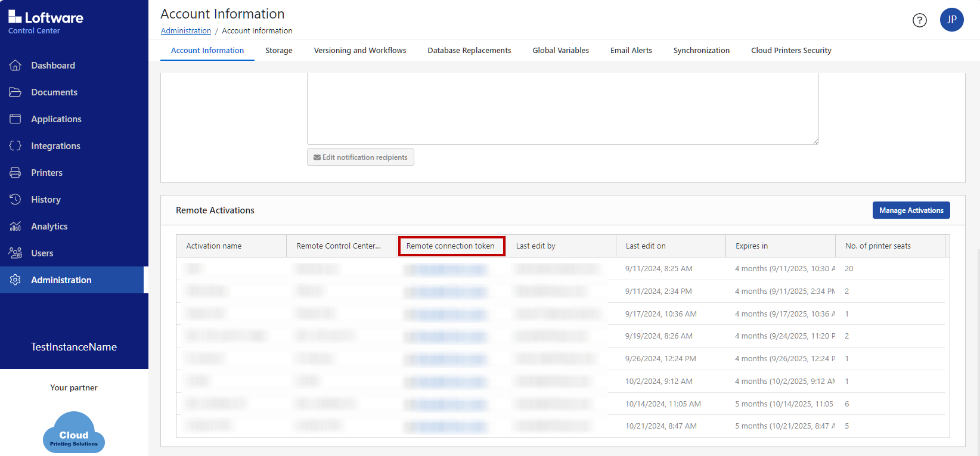
Task: Select the Email Alerts tab
Action: (x=631, y=51)
